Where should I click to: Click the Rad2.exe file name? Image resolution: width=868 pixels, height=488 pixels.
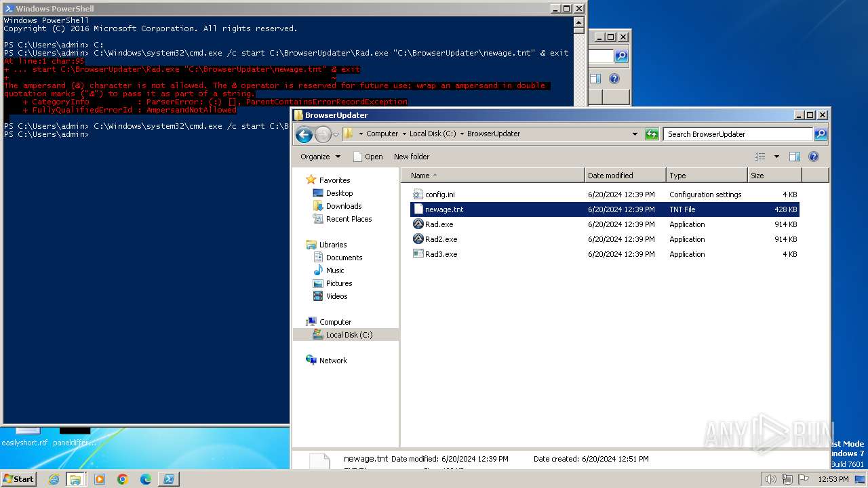(441, 239)
